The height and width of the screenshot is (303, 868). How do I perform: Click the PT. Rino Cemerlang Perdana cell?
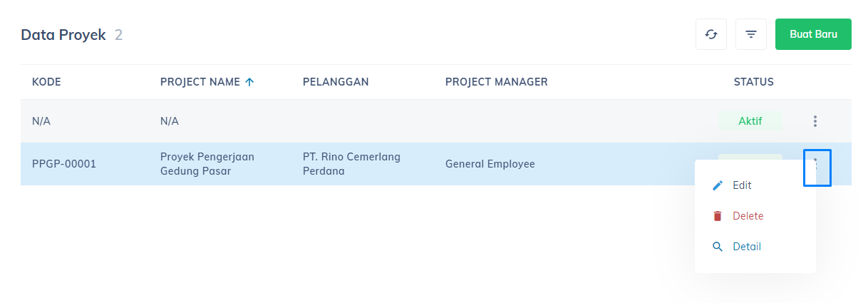coord(351,164)
